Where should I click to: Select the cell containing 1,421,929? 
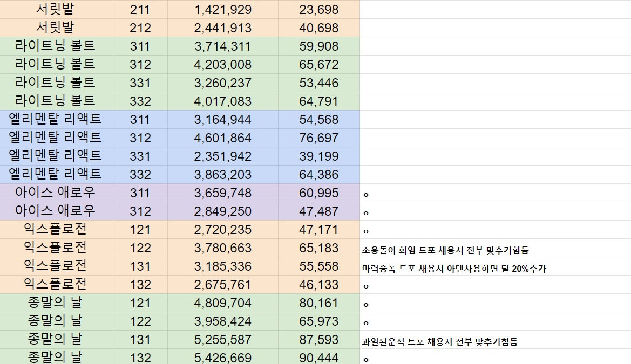point(222,10)
